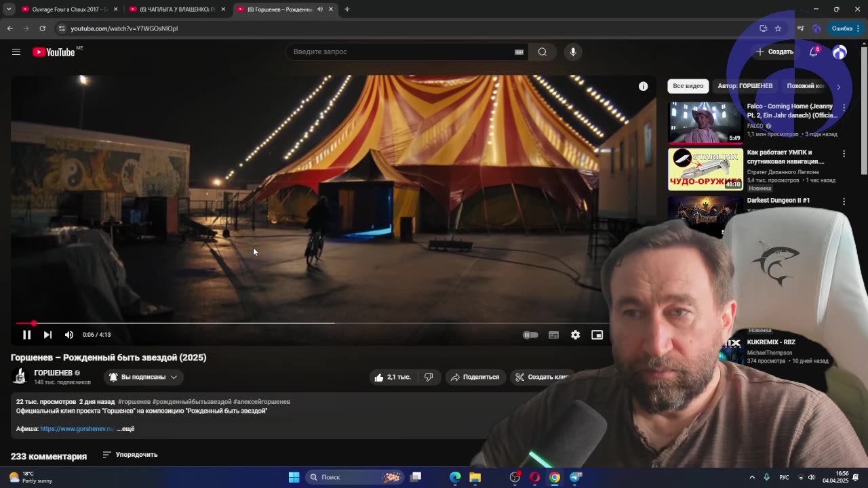Image resolution: width=868 pixels, height=488 pixels.
Task: Open the YouTube hamburger guide menu
Action: click(16, 52)
